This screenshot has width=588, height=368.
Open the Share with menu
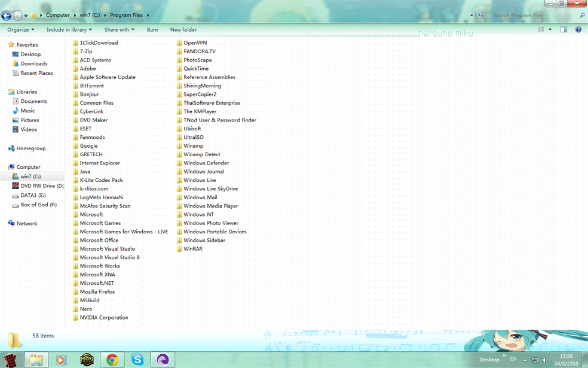click(x=119, y=29)
